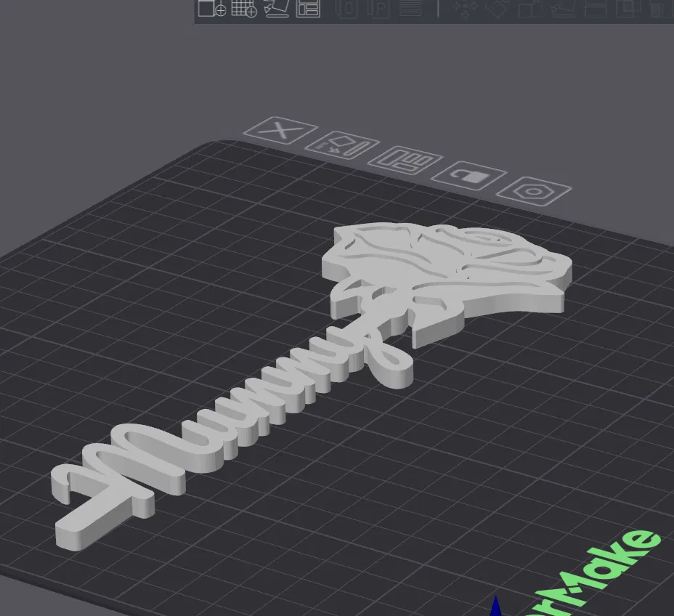
Task: Select the Move gizmo tool
Action: click(x=466, y=9)
